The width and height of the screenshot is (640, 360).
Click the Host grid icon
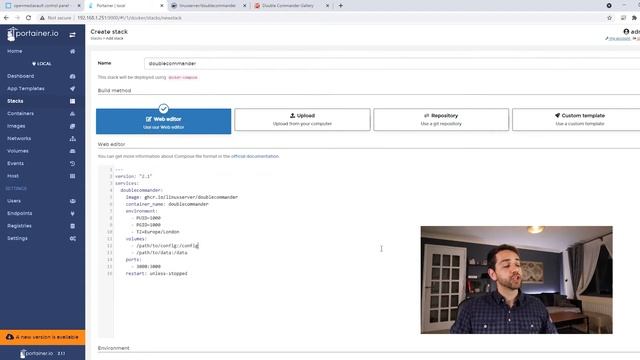(72, 176)
